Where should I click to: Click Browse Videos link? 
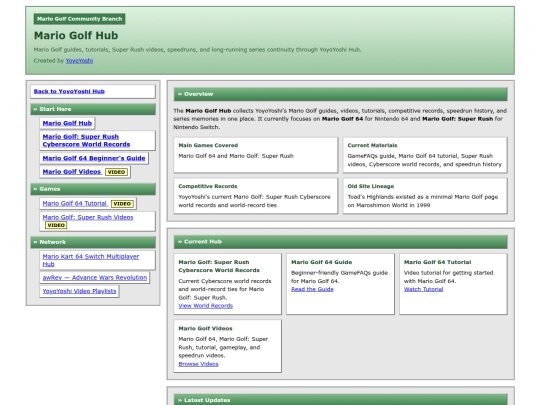point(198,364)
